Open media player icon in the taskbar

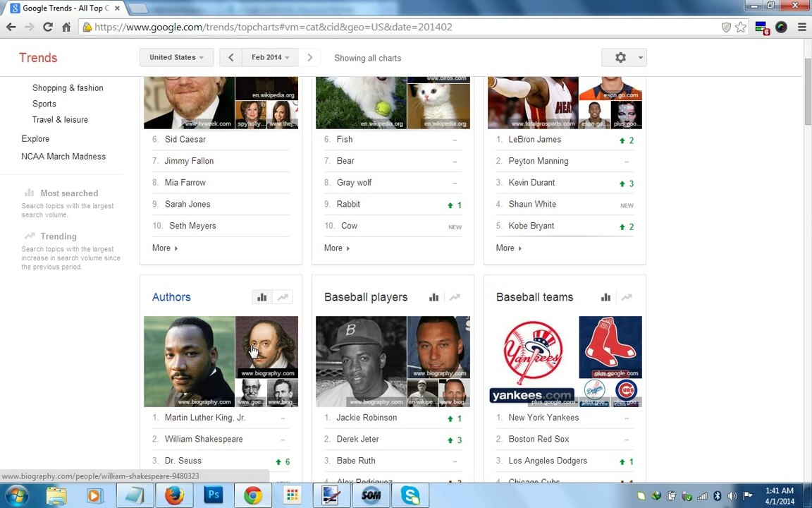click(94, 495)
